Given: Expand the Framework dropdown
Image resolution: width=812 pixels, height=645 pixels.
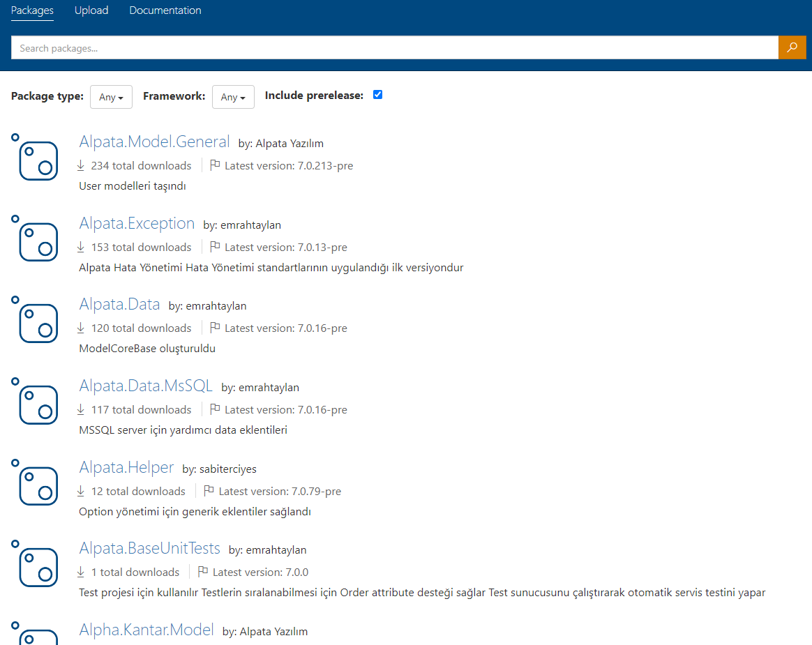Looking at the screenshot, I should click(233, 97).
